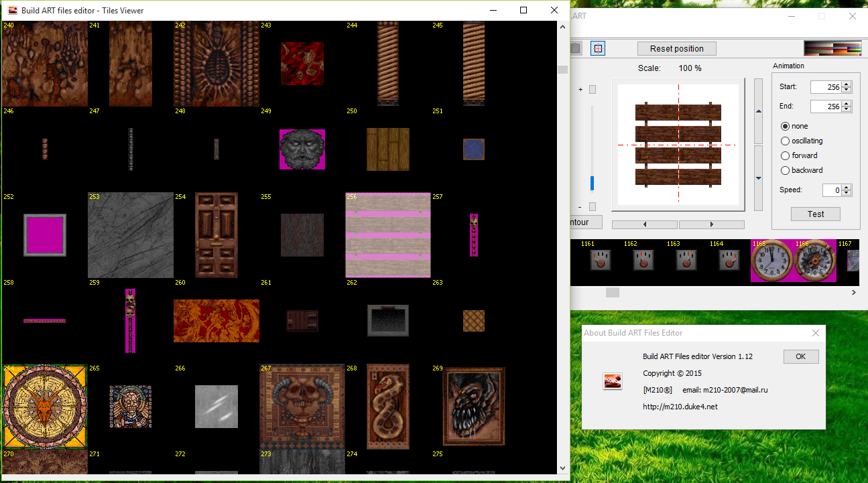Select tile 254 wooden door thumbnail
Screen dimensions: 868x483
click(216, 235)
